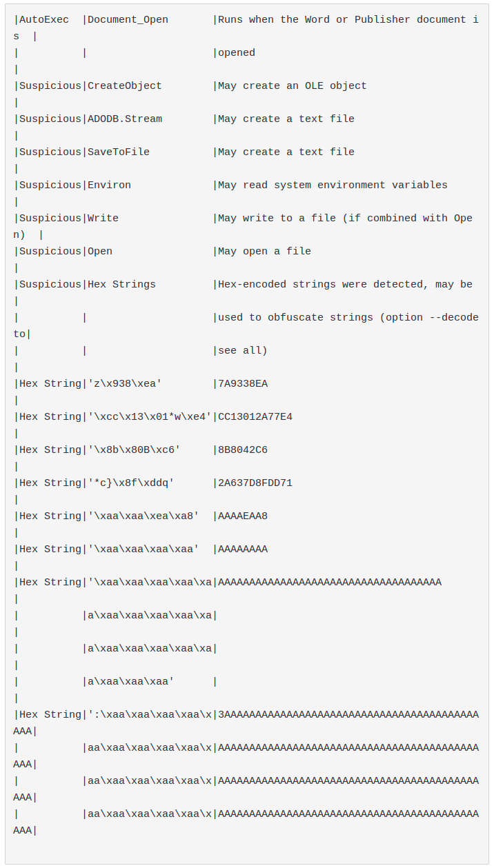This screenshot has width=494, height=868.
Task: Click the hex value CC13012A77E4
Action: coord(255,417)
